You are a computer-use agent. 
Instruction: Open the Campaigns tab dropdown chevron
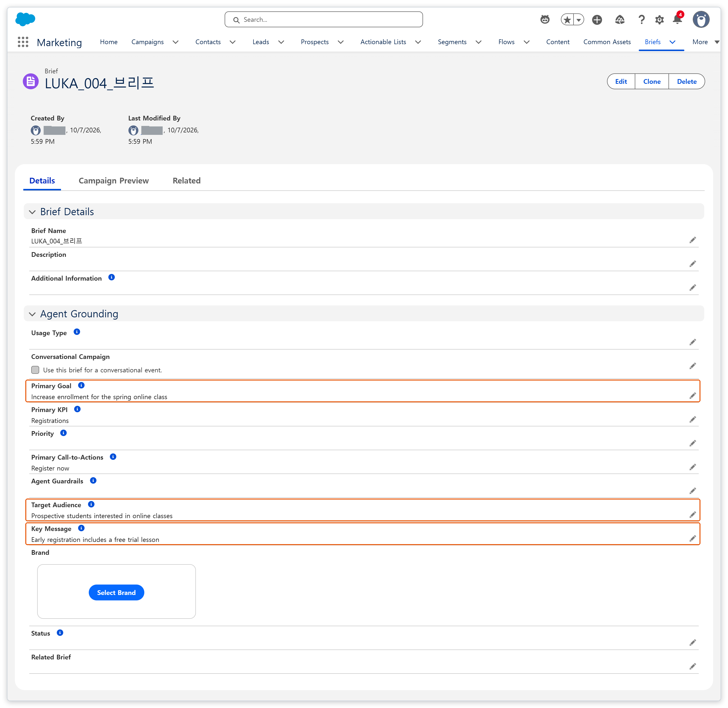pos(176,42)
